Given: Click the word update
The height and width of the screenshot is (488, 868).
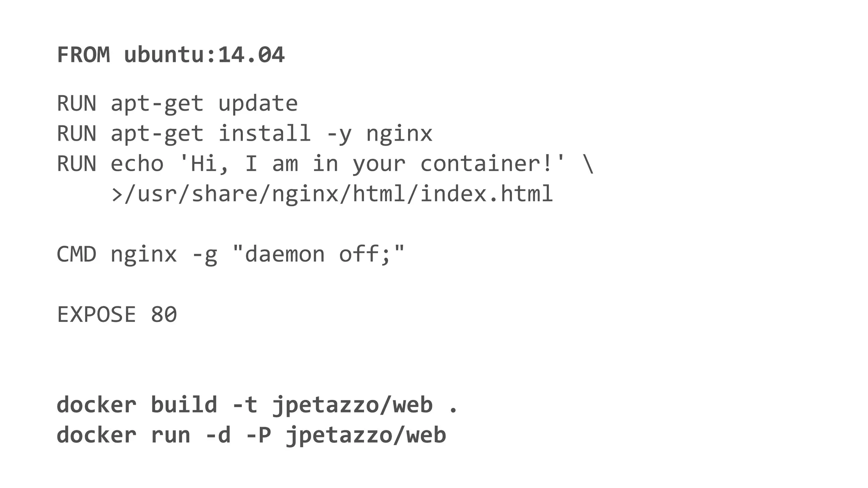Looking at the screenshot, I should 258,104.
